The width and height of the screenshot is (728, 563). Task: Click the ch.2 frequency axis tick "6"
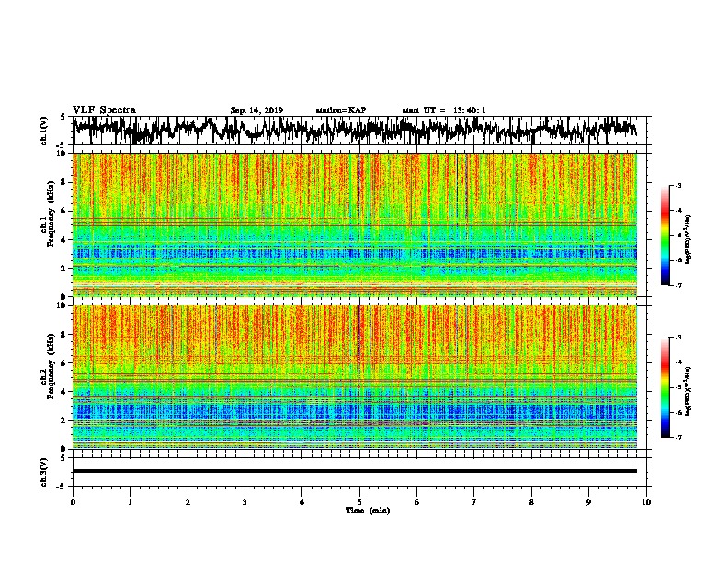63,363
